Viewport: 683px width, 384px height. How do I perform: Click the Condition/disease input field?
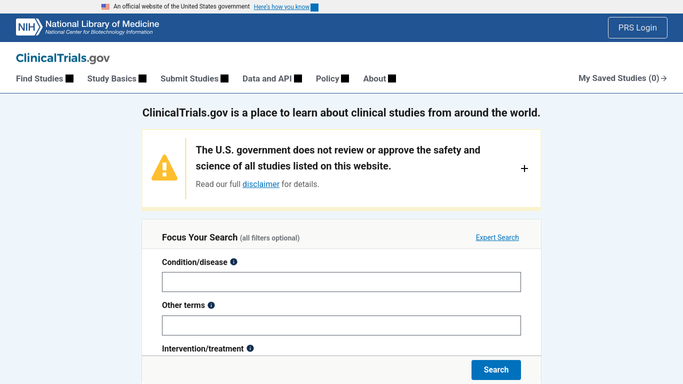click(x=341, y=282)
